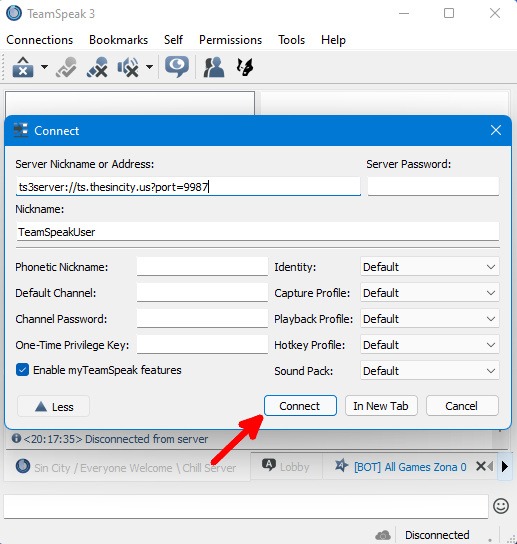Close the [BOT] All Games Zona tab

coord(481,466)
